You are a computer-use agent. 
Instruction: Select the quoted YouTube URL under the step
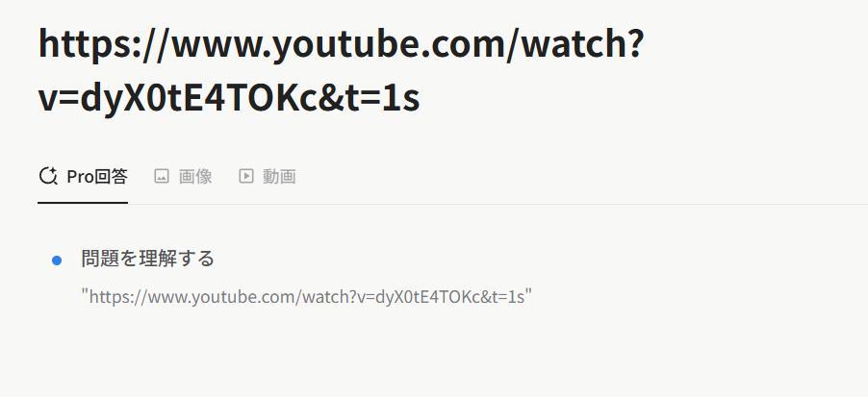306,296
